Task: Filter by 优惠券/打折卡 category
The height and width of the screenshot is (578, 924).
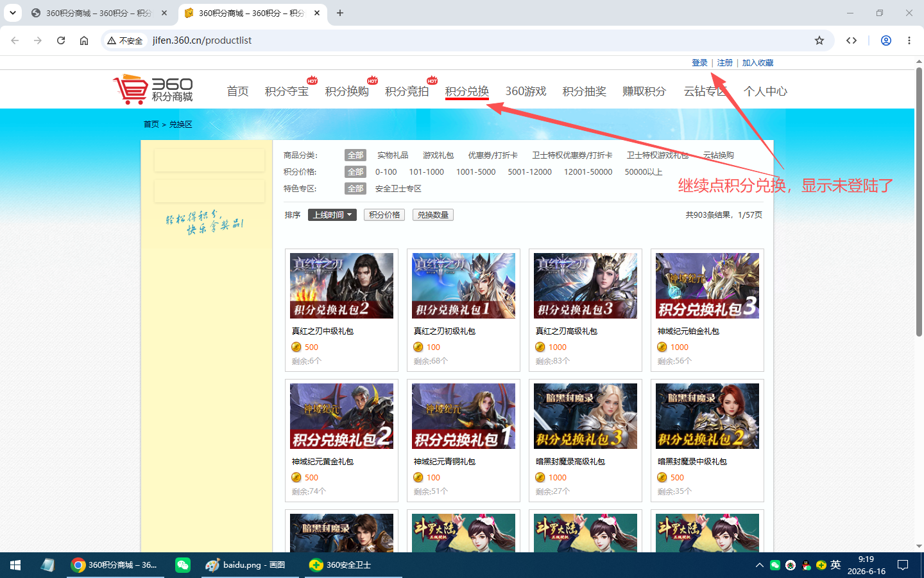Action: tap(493, 155)
